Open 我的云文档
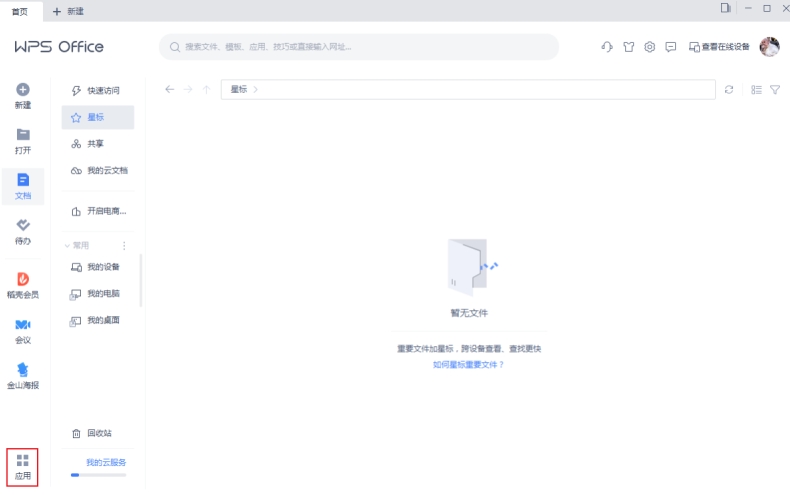The width and height of the screenshot is (790, 495). (x=98, y=171)
